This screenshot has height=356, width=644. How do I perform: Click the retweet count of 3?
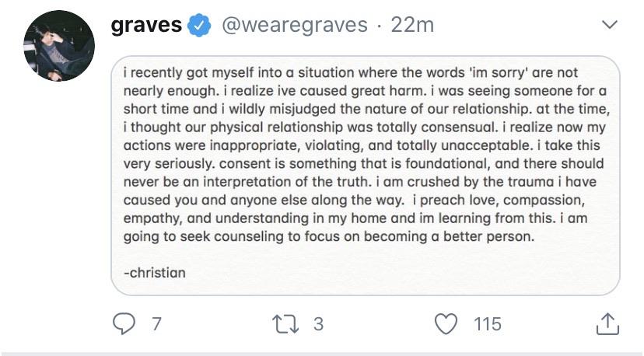[318, 323]
